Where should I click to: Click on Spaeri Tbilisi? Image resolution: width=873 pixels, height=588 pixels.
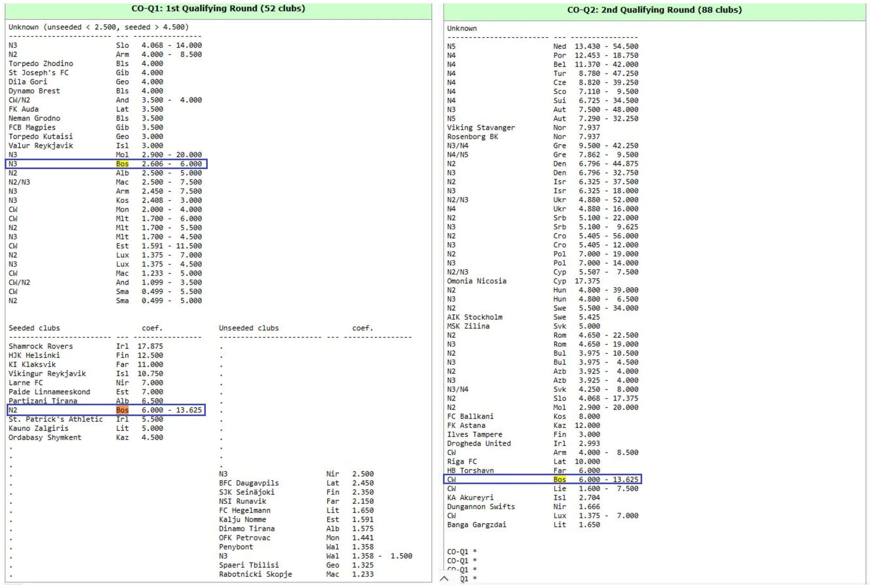tap(249, 565)
